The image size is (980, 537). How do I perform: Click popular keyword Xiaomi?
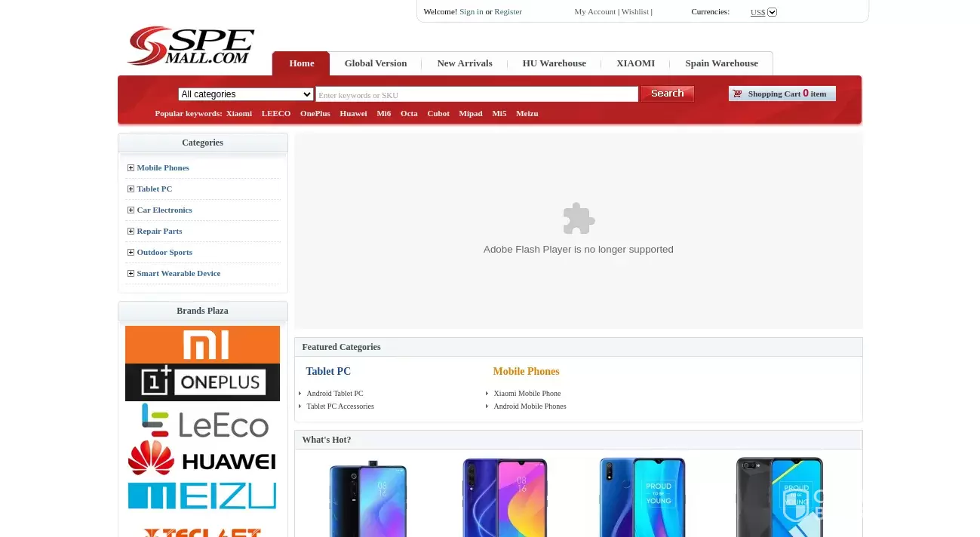(239, 113)
